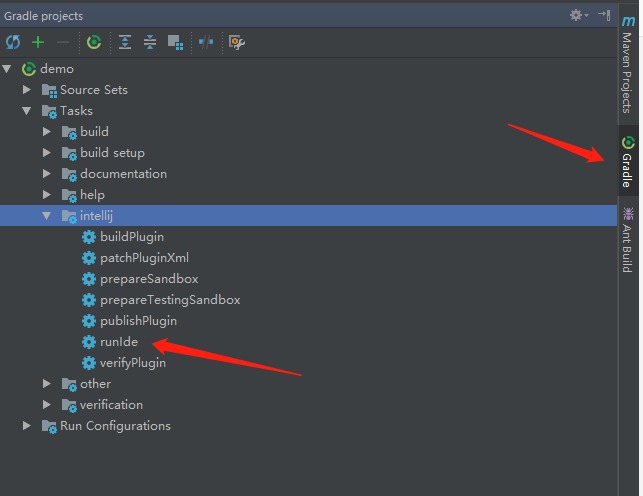Screen dimensions: 643x496
Task: Collapse all tree nodes
Action: 150,42
